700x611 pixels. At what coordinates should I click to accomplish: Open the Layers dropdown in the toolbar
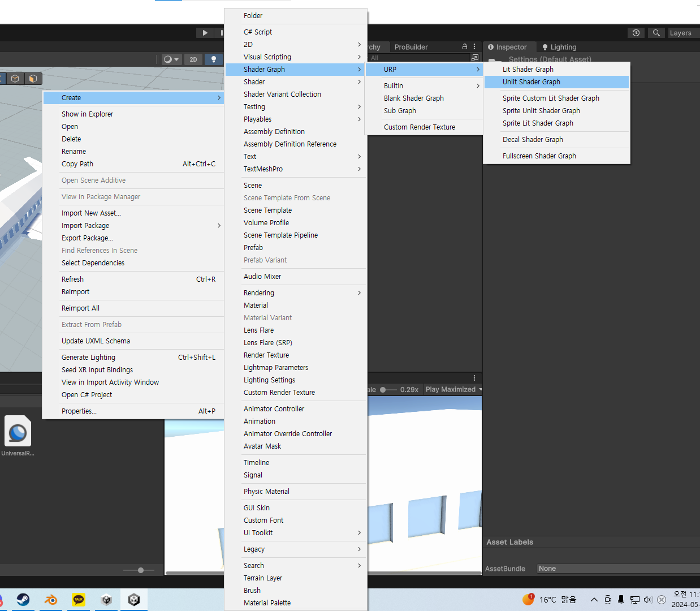(x=683, y=33)
